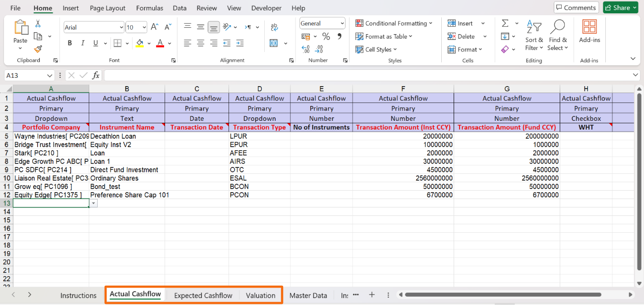Open the Expected Cashflow sheet tab
The height and width of the screenshot is (305, 644).
[x=203, y=295]
